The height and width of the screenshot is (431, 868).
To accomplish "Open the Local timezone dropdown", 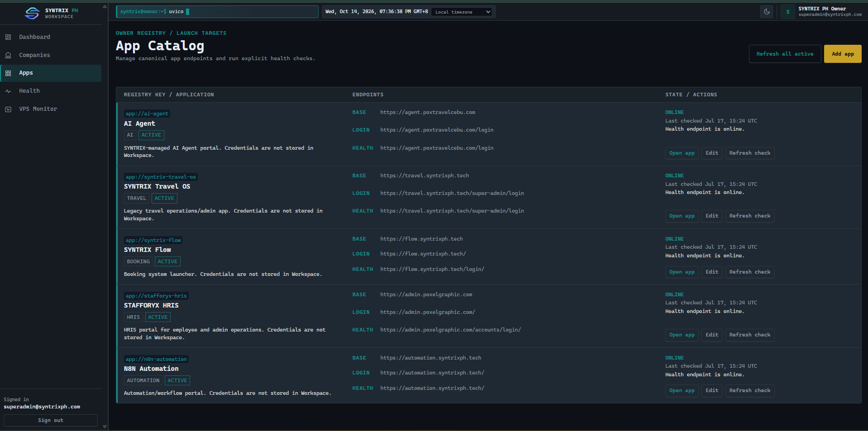I will click(463, 12).
